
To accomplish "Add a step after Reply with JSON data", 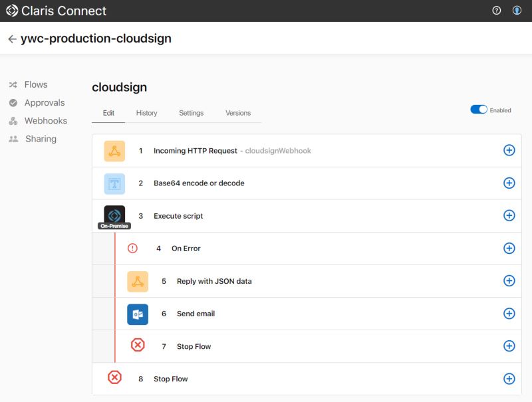I will click(509, 280).
